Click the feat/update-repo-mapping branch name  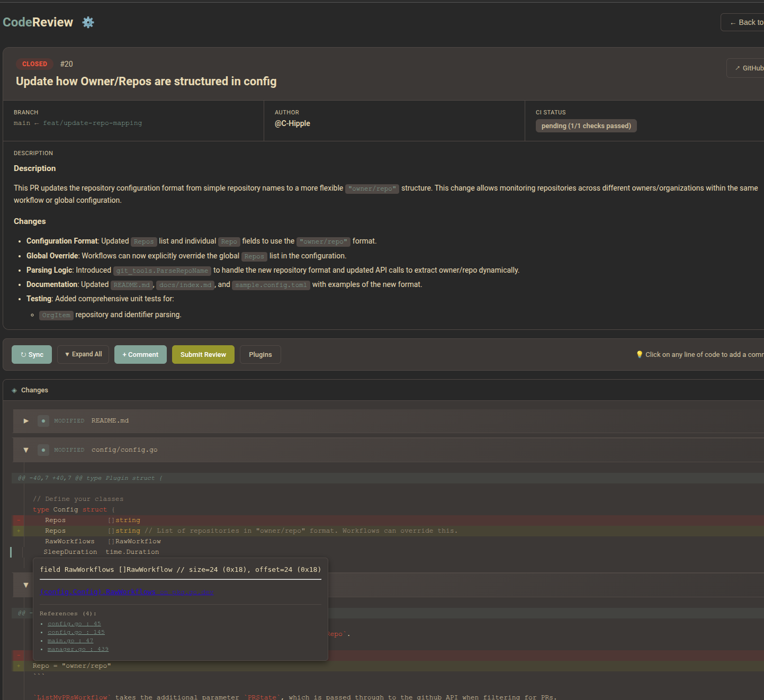[x=93, y=123]
